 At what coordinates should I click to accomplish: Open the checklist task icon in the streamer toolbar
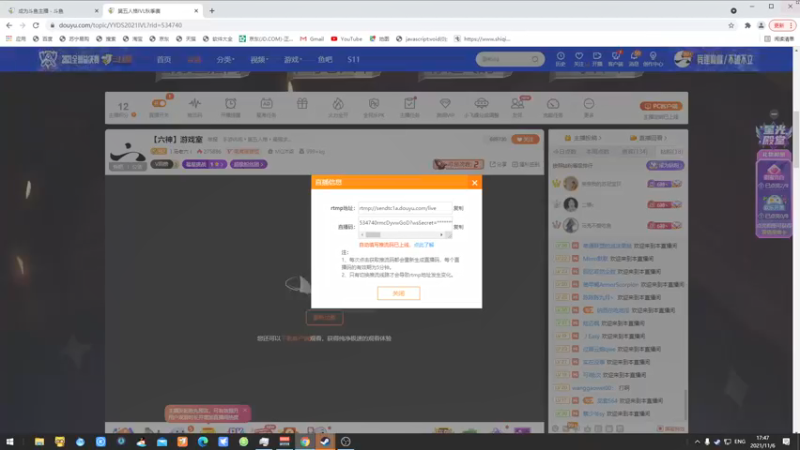click(x=409, y=104)
